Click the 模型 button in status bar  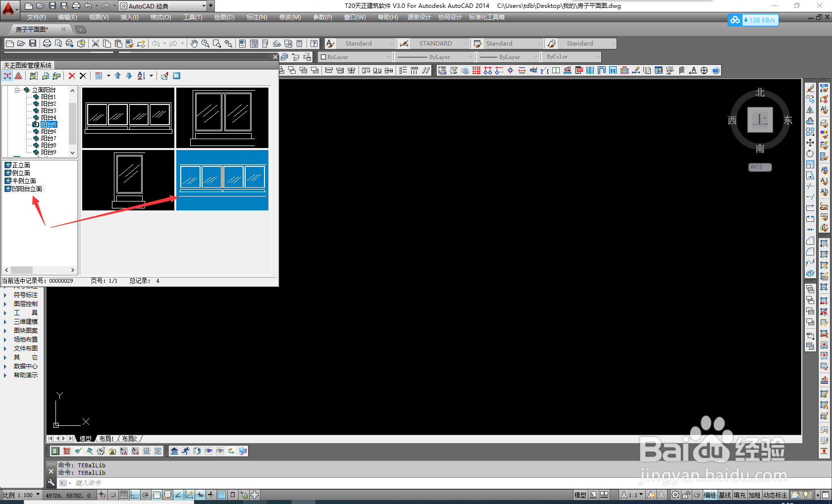pos(580,495)
